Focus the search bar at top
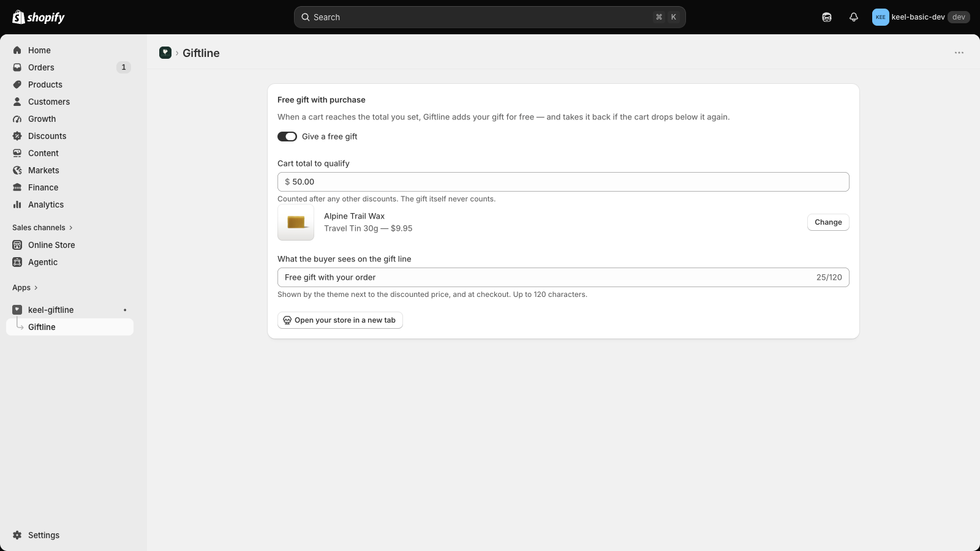 490,17
